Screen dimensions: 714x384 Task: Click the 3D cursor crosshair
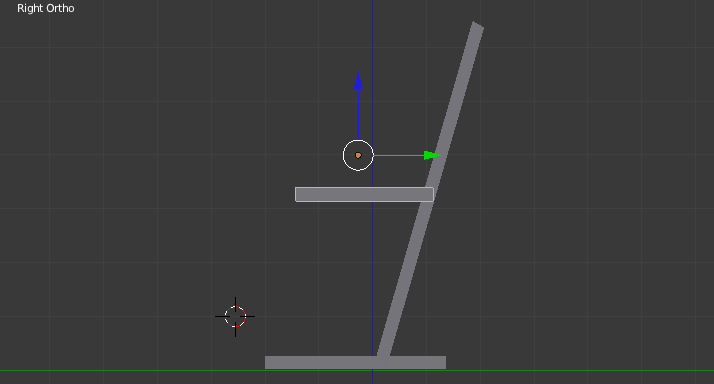(x=235, y=317)
